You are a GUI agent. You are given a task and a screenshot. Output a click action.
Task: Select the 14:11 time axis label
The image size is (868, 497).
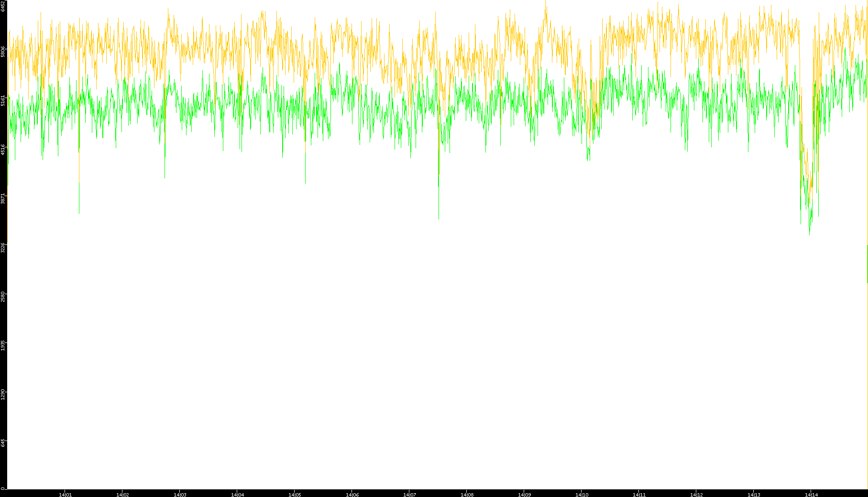point(639,495)
